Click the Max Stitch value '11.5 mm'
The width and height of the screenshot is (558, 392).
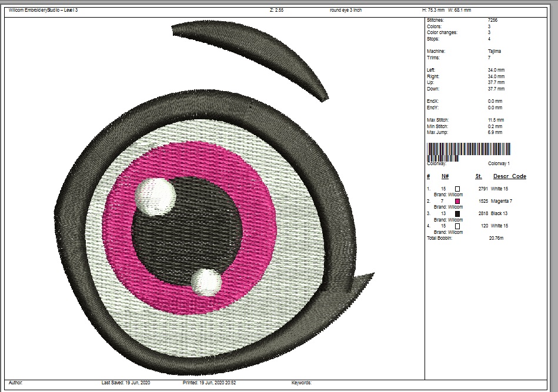[496, 120]
